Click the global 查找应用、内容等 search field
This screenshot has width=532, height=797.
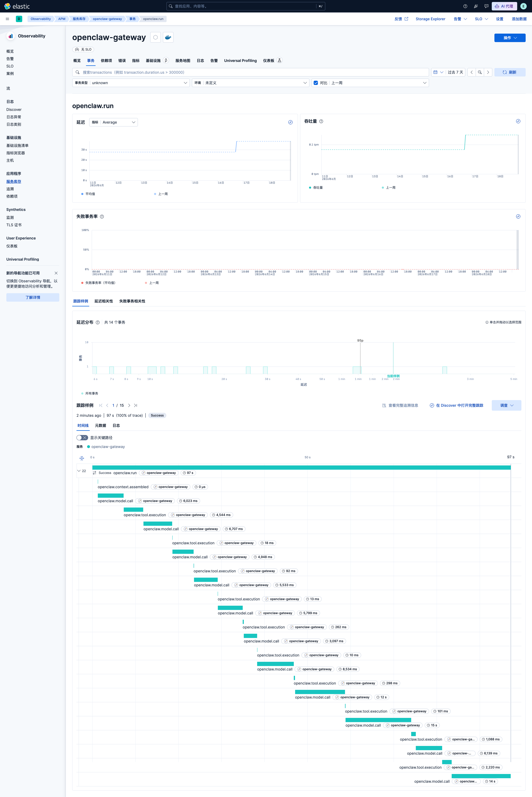point(246,6)
